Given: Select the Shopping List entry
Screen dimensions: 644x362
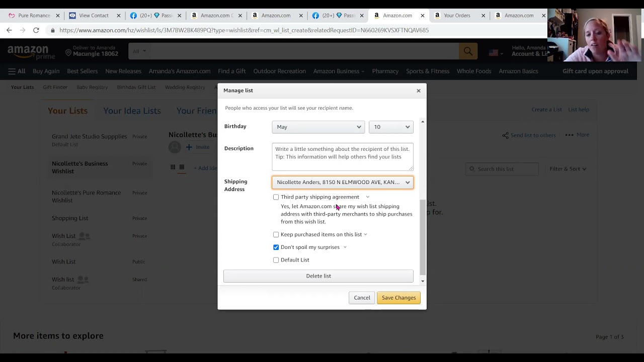Looking at the screenshot, I should point(70,218).
